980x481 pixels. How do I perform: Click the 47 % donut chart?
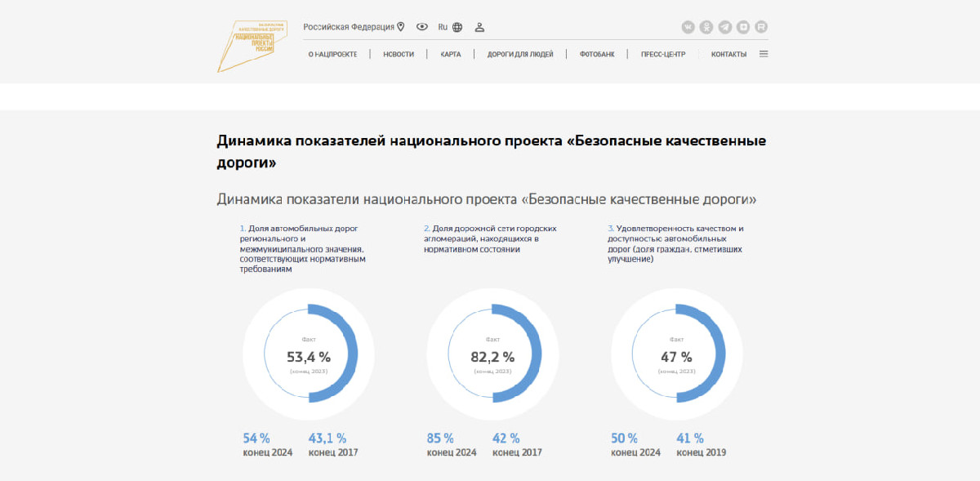point(677,353)
